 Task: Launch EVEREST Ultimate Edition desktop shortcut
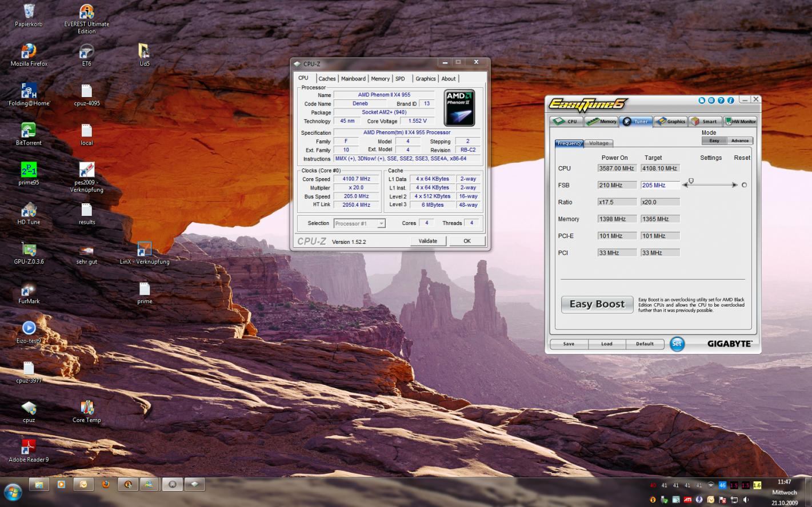86,18
